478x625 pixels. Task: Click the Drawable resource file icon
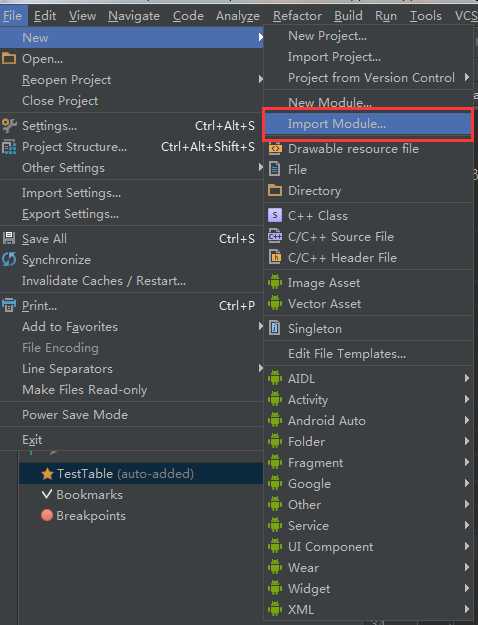[x=275, y=149]
